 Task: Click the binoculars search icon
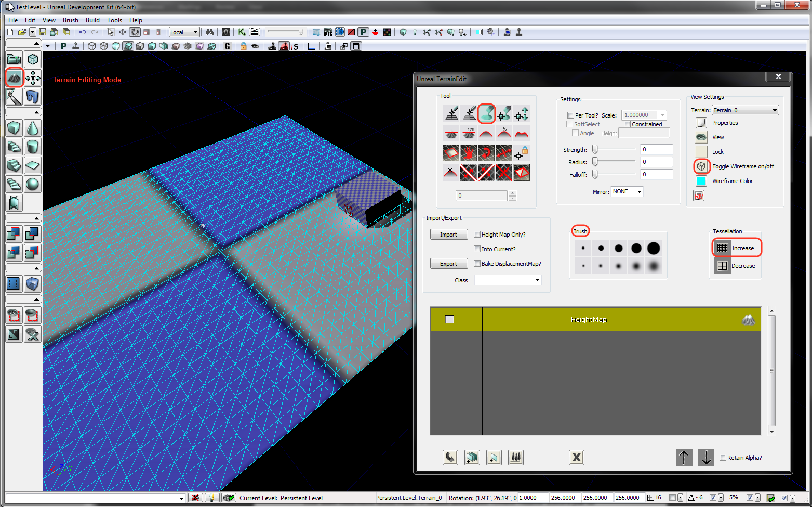[209, 32]
